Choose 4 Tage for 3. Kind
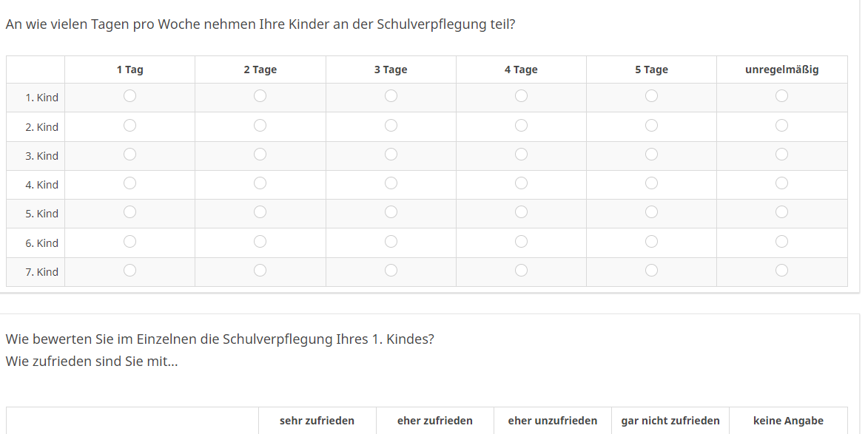 [x=521, y=155]
